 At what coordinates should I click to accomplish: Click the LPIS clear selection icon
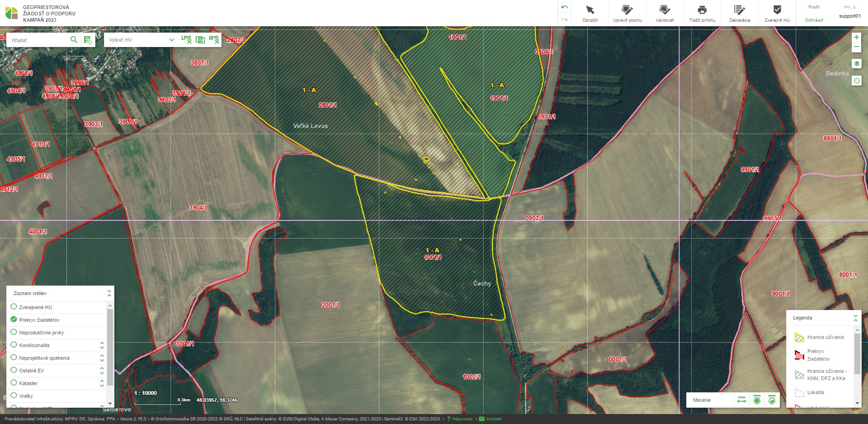click(186, 39)
